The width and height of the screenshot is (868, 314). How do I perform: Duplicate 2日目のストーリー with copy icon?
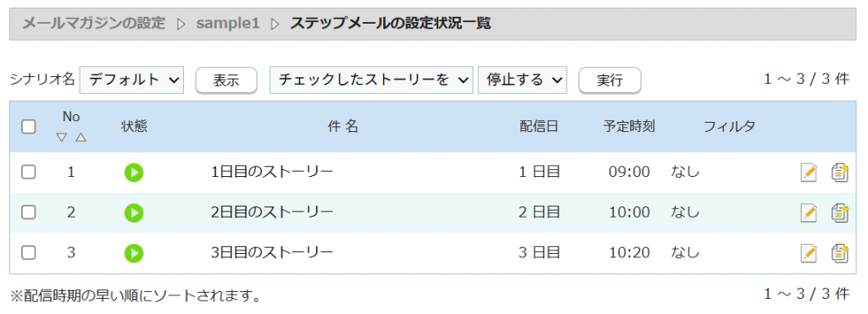840,212
